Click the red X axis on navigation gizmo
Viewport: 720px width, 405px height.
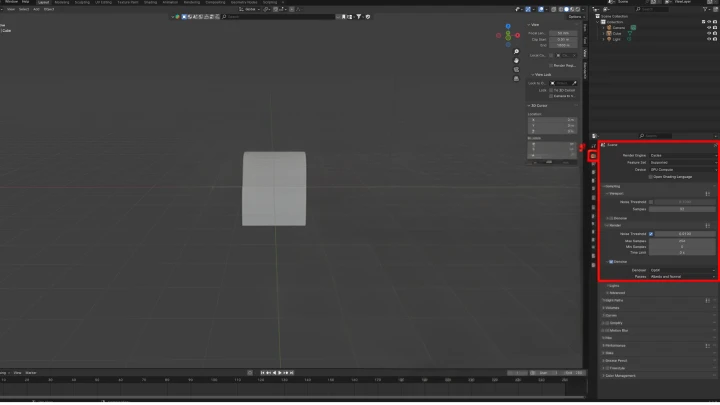tap(518, 35)
